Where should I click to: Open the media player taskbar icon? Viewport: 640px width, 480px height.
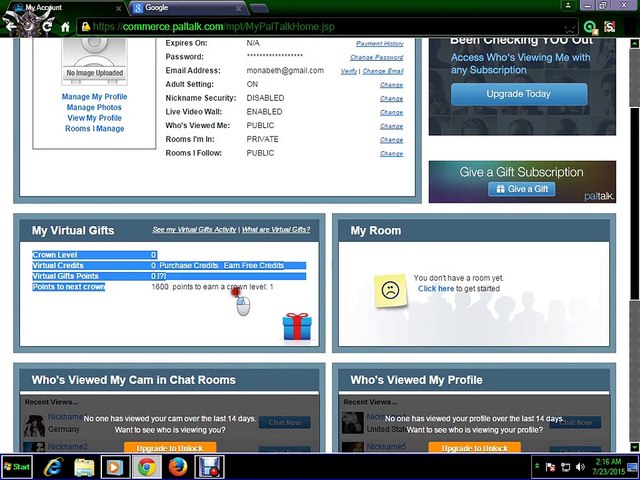click(116, 467)
